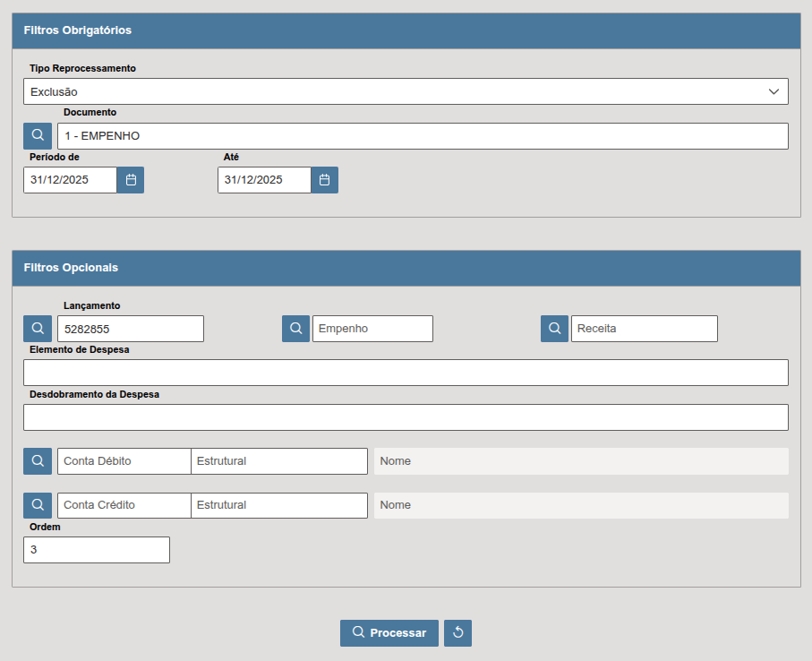Image resolution: width=812 pixels, height=661 pixels.
Task: Click the Conta Débito search icon
Action: (x=38, y=461)
